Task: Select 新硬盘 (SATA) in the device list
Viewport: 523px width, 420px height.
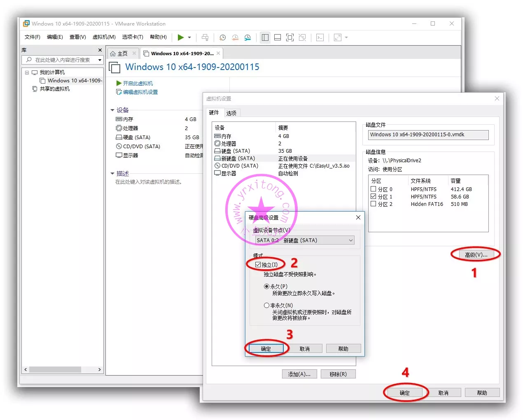Action: pos(238,159)
